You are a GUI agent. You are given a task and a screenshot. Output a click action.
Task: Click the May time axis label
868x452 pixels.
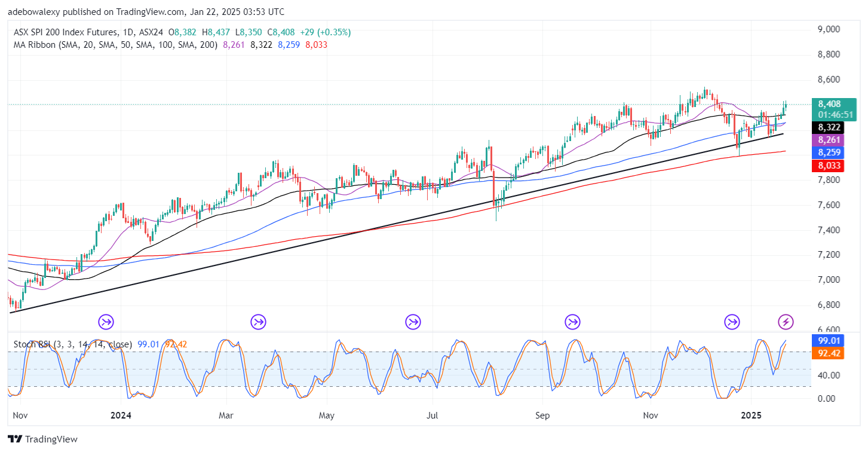tap(326, 415)
